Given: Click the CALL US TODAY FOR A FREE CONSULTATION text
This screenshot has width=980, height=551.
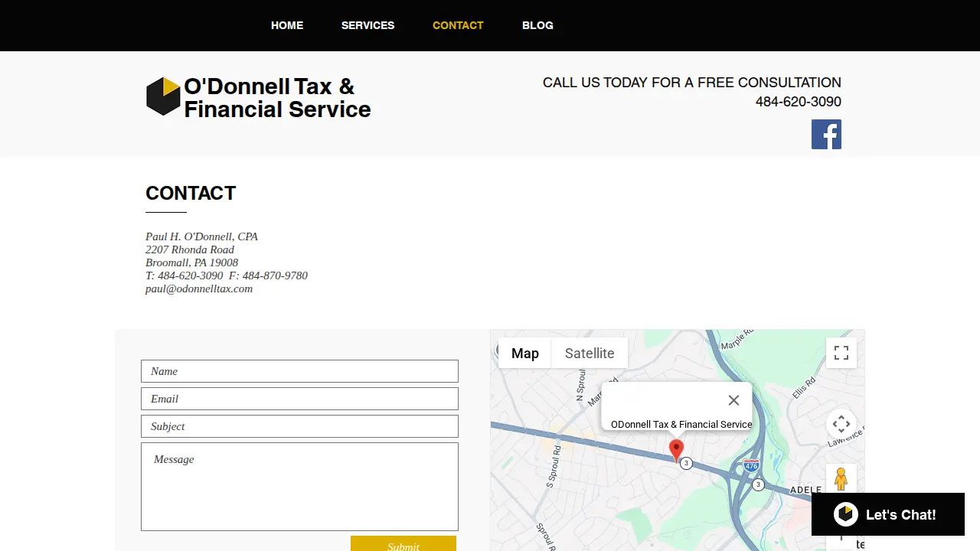Looking at the screenshot, I should click(x=692, y=83).
